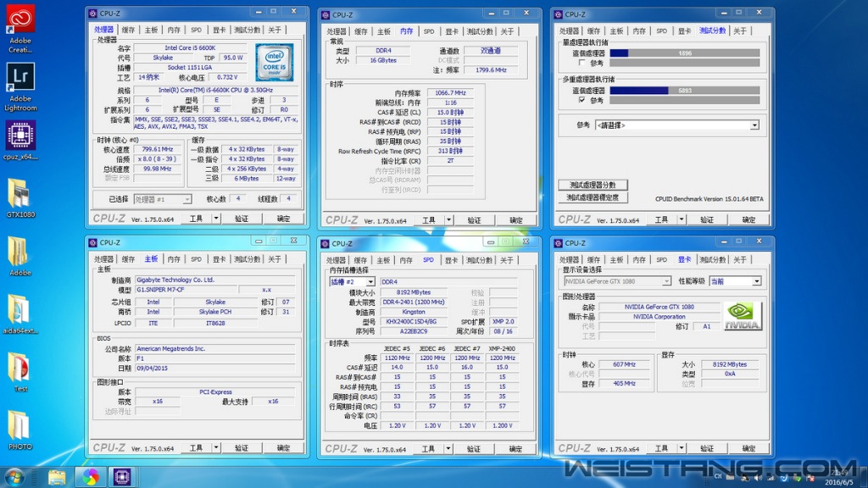This screenshot has height=488, width=868.
Task: Click the 799.61 MHz core speed value
Action: pyautogui.click(x=158, y=149)
